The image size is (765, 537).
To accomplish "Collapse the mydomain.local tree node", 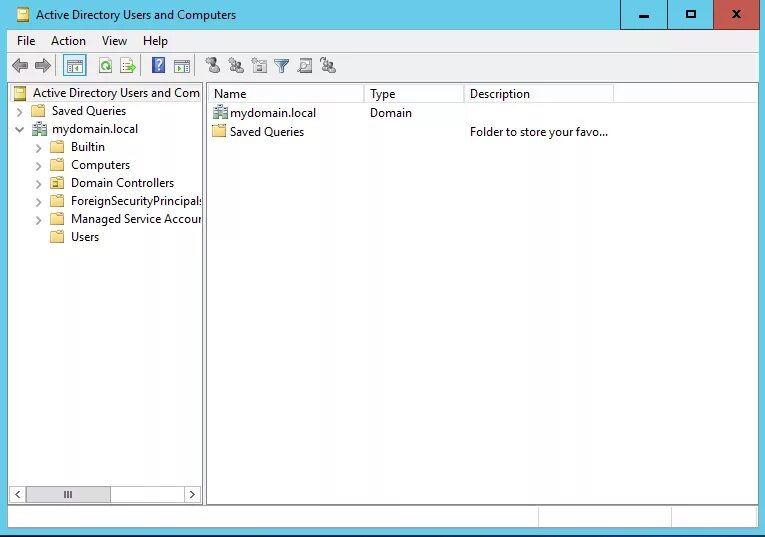I will 20,130.
